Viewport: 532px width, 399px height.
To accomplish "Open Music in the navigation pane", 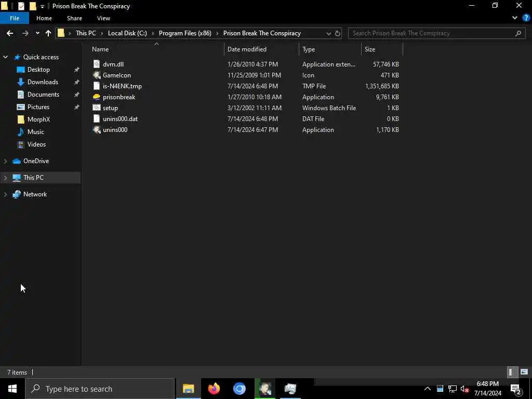I will point(35,131).
